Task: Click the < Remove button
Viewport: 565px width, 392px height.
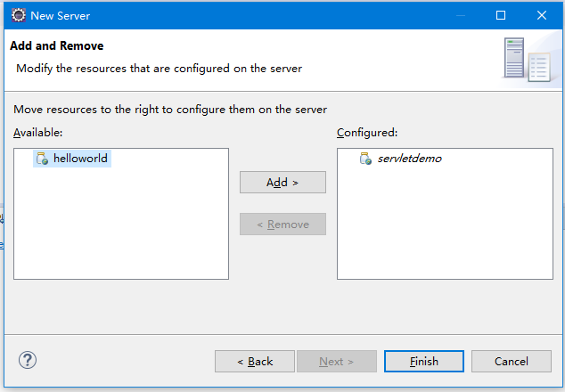Action: 282,225
